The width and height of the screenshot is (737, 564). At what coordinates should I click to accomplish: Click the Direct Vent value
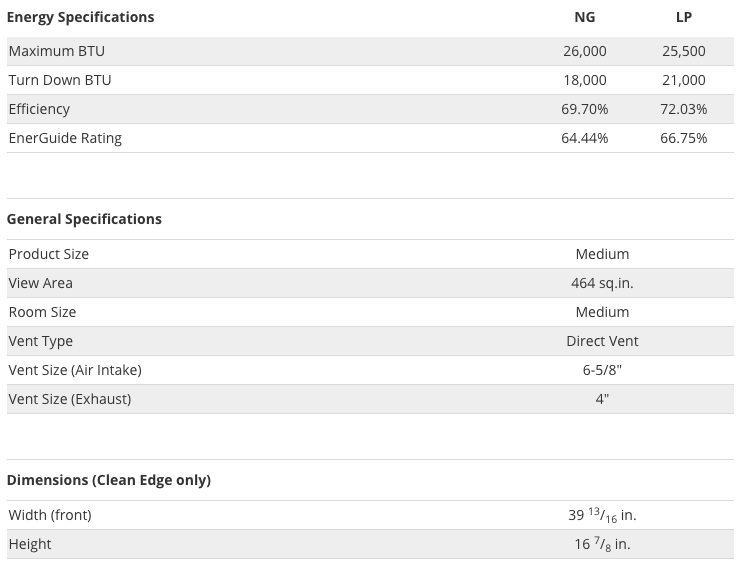point(602,341)
